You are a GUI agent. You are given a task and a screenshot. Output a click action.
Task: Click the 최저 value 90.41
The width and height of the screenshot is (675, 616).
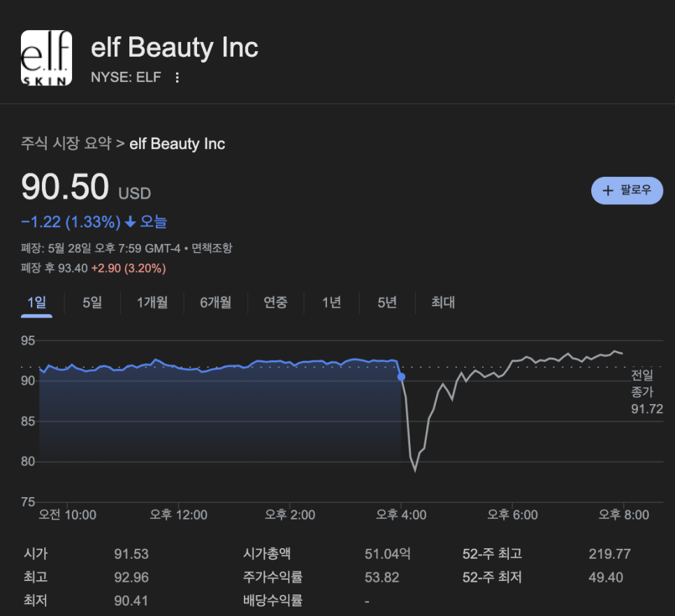tap(131, 601)
